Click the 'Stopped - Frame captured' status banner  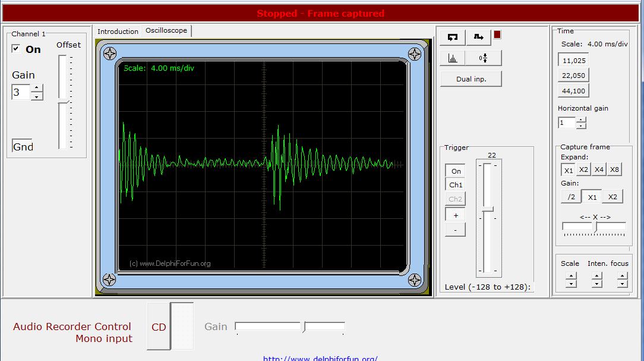tap(320, 14)
